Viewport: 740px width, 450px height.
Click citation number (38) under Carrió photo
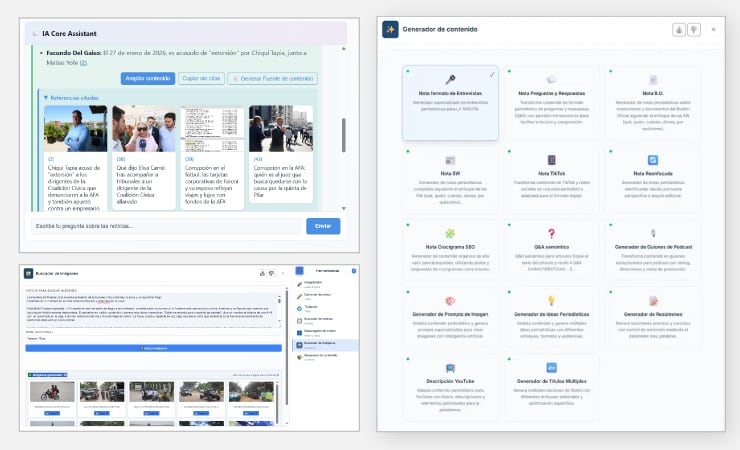pos(121,159)
